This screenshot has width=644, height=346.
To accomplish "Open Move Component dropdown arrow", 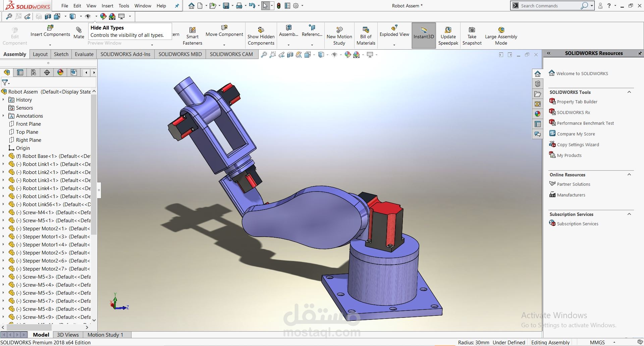I will coord(224,45).
